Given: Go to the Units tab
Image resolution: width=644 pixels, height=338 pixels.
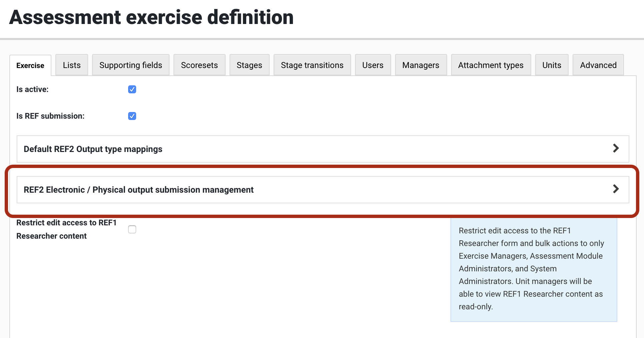Looking at the screenshot, I should pos(552,65).
